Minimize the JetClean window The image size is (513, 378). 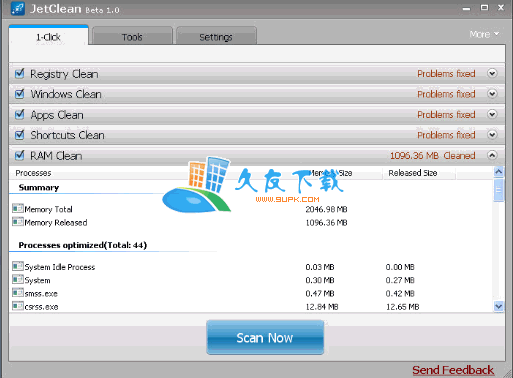[x=466, y=9]
